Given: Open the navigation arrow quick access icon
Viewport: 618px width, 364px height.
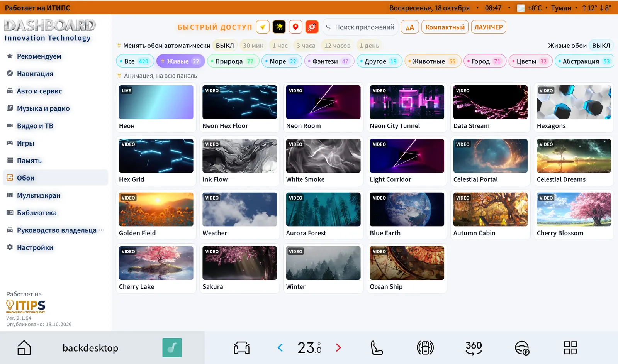Looking at the screenshot, I should pos(263,27).
